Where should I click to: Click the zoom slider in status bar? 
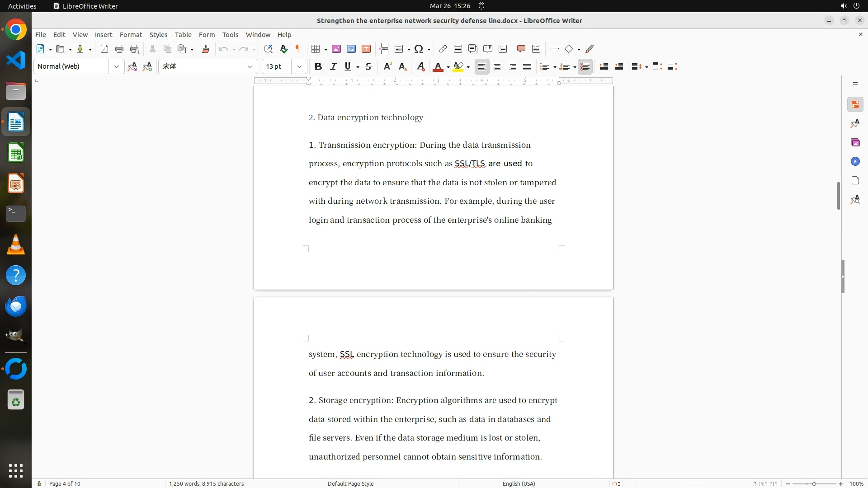pos(814,483)
